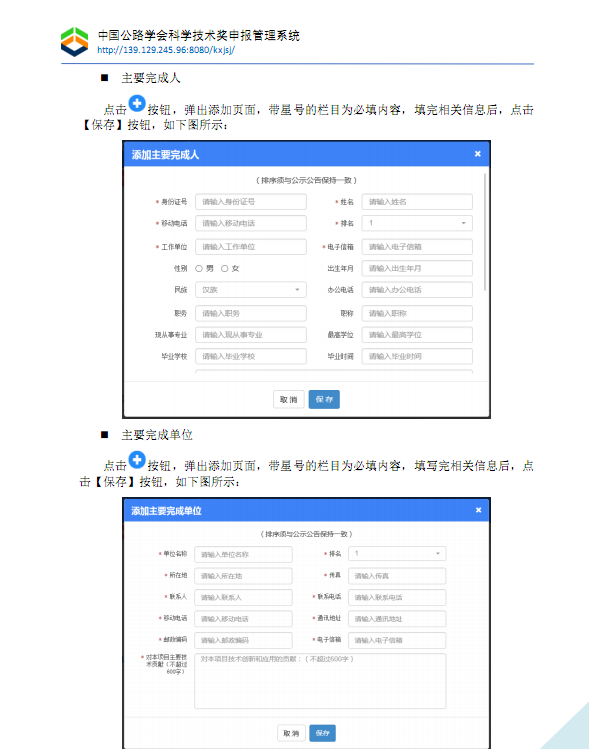Open the 排名 dropdown in 完成人 dialog
Image resolution: width=589 pixels, height=749 pixels.
coord(417,223)
